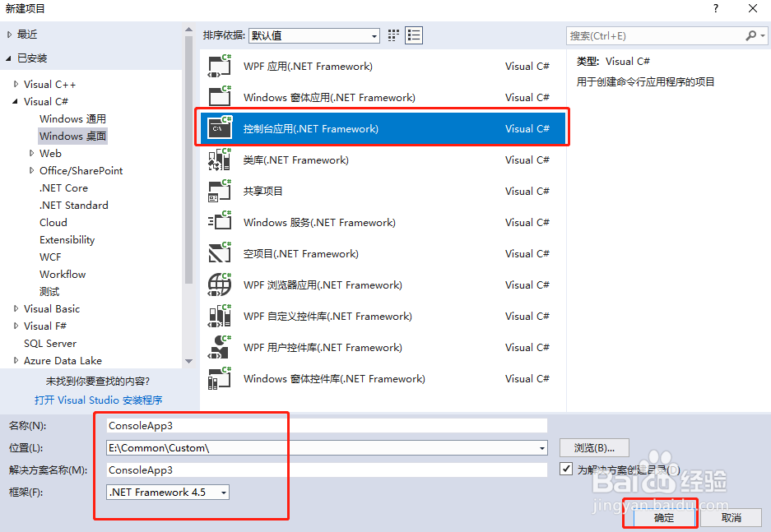The height and width of the screenshot is (532, 771).
Task: Click the class library template icon
Action: point(220,160)
